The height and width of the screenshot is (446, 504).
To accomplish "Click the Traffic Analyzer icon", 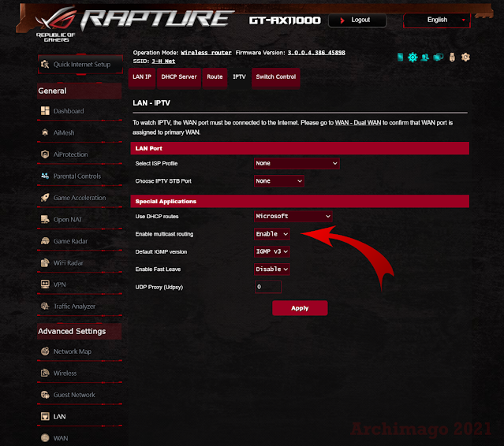I will tap(45, 306).
